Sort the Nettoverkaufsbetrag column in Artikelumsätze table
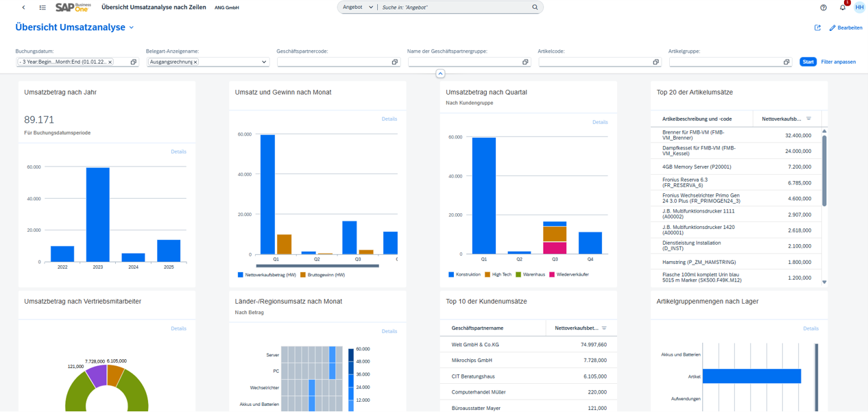The image size is (868, 412). coord(808,119)
